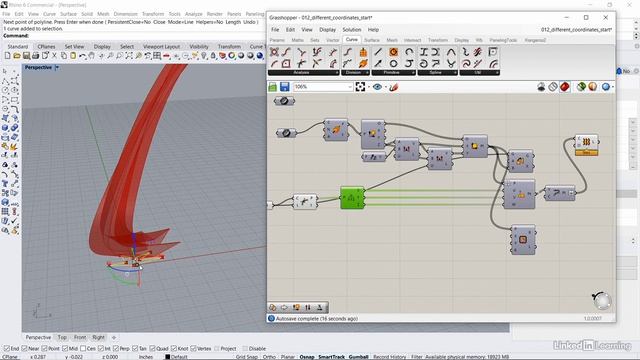This screenshot has height=360, width=640.
Task: Open Grasshopper Display menu
Action: (327, 30)
